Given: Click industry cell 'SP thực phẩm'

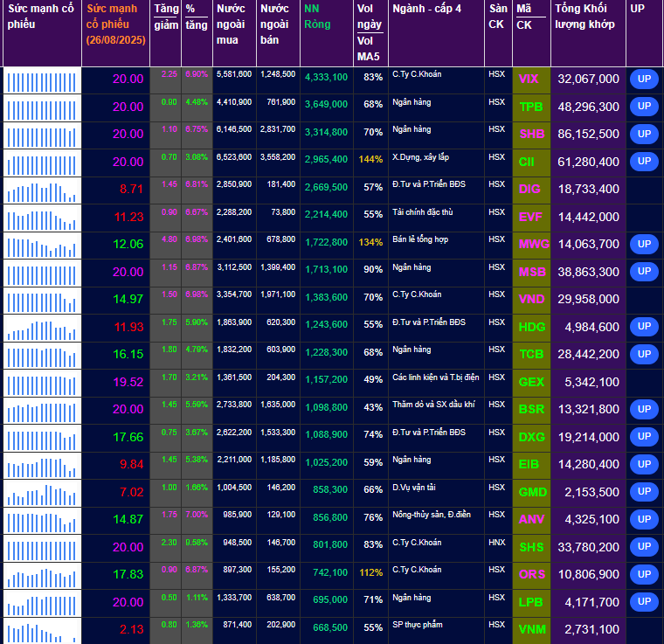Looking at the screenshot, I should click(417, 625).
